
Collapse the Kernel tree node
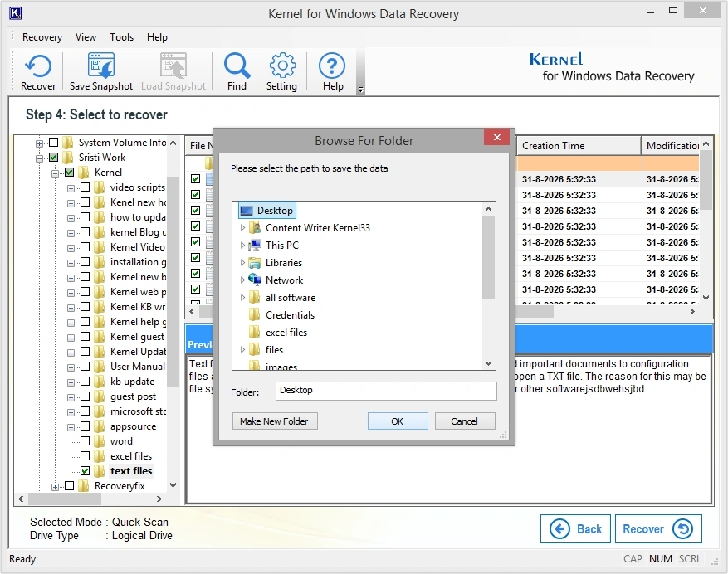coord(56,173)
